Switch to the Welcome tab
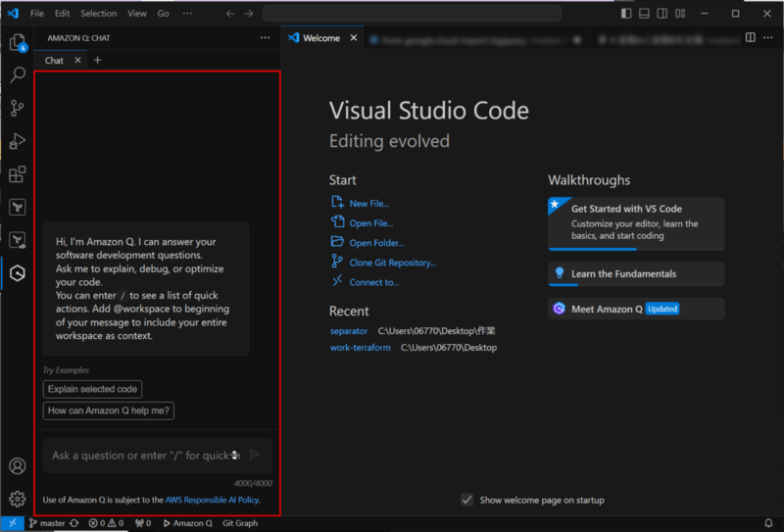Image resolution: width=784 pixels, height=532 pixels. (320, 38)
